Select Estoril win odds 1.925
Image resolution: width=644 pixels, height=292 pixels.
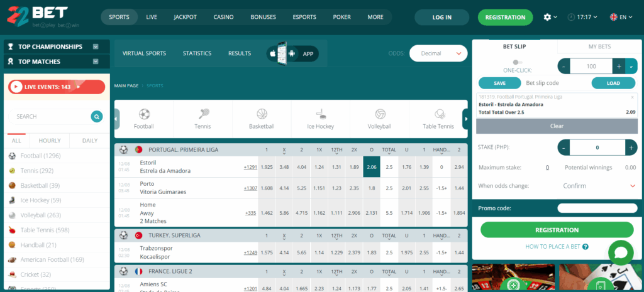pos(267,167)
